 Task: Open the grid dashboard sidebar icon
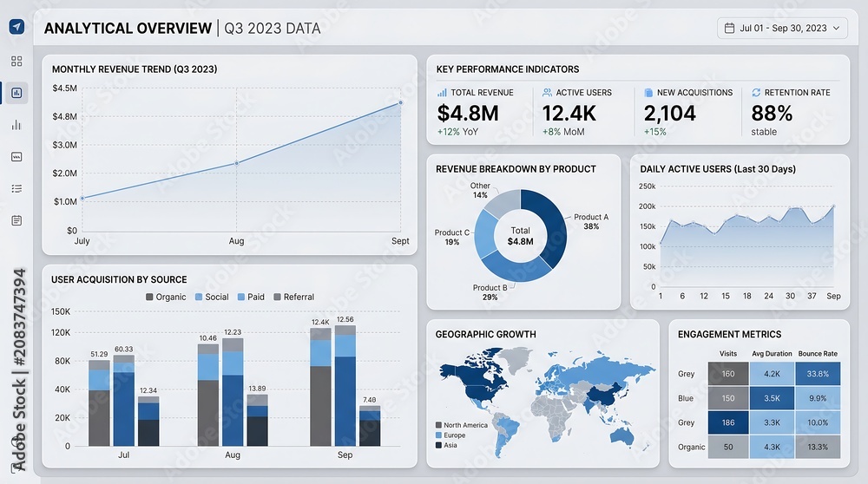pyautogui.click(x=16, y=61)
